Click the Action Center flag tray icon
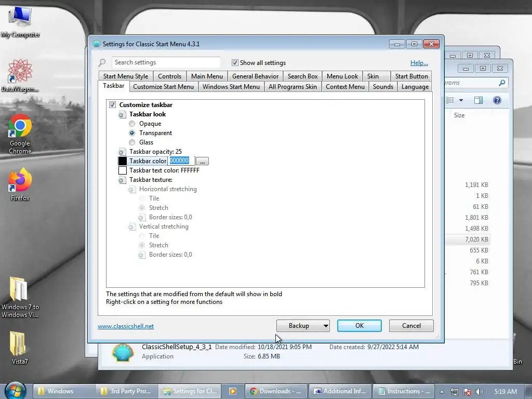The width and height of the screenshot is (532, 399). [x=467, y=392]
